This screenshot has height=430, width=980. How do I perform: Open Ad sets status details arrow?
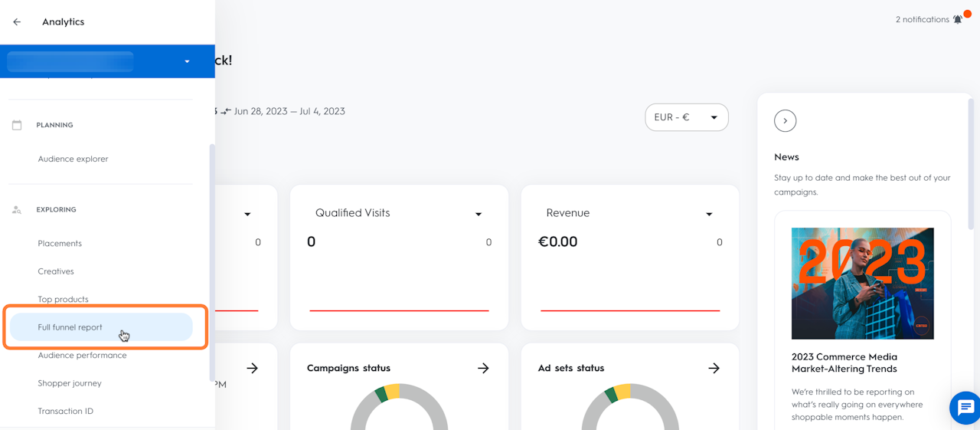click(x=714, y=368)
